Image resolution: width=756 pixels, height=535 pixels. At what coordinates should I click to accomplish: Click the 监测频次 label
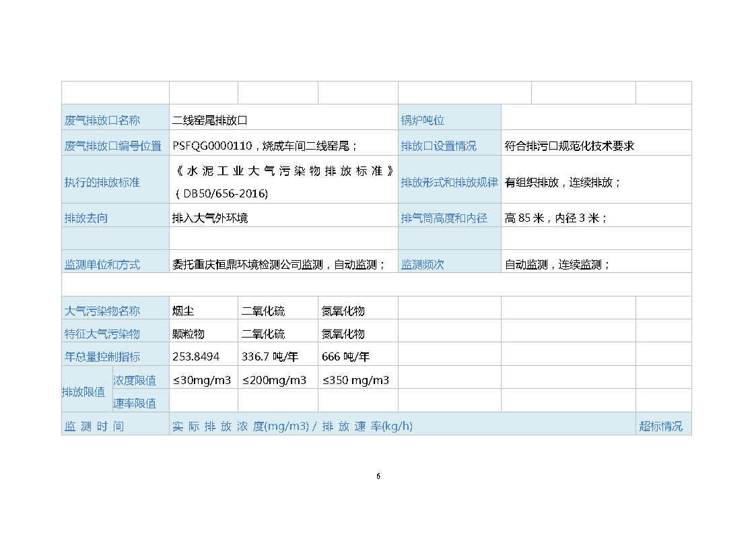(x=422, y=264)
